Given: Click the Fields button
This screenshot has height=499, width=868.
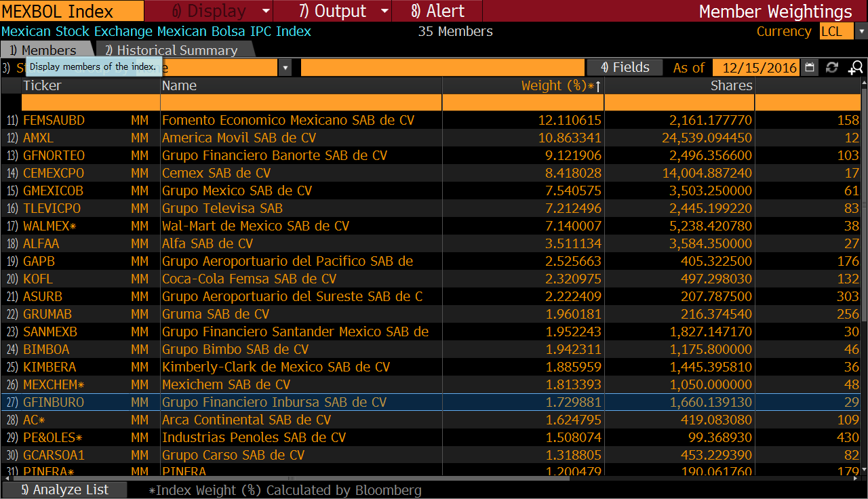Looking at the screenshot, I should (625, 67).
